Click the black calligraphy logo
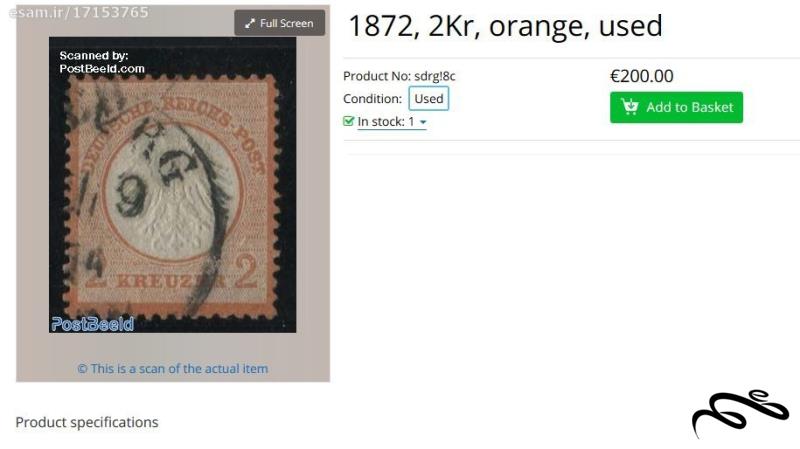800x449 pixels. [x=740, y=413]
